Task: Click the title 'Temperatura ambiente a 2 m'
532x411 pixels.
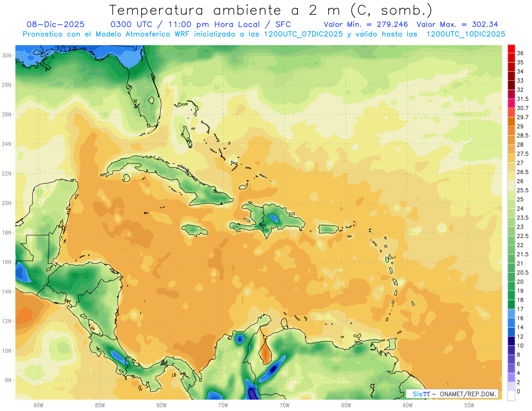Action: [224, 10]
